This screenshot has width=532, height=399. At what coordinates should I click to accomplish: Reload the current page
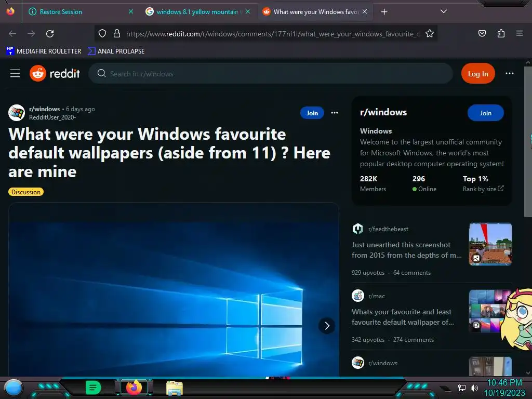click(x=50, y=34)
